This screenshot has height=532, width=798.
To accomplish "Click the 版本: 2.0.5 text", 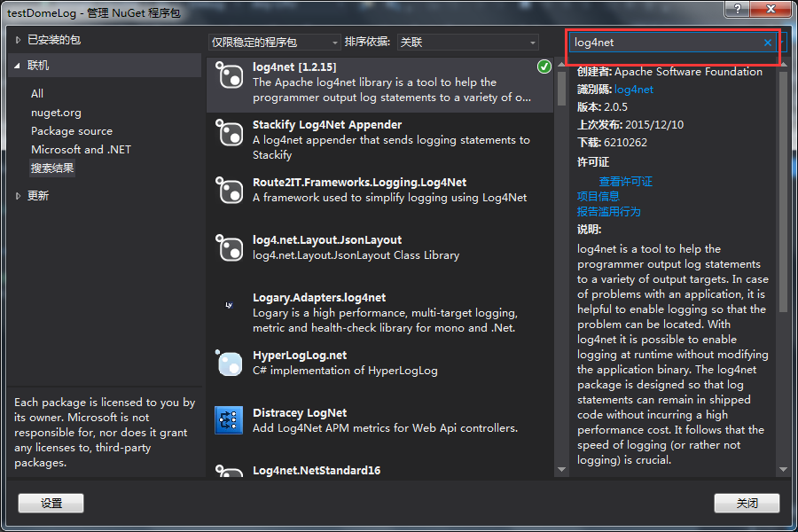I will pyautogui.click(x=602, y=107).
